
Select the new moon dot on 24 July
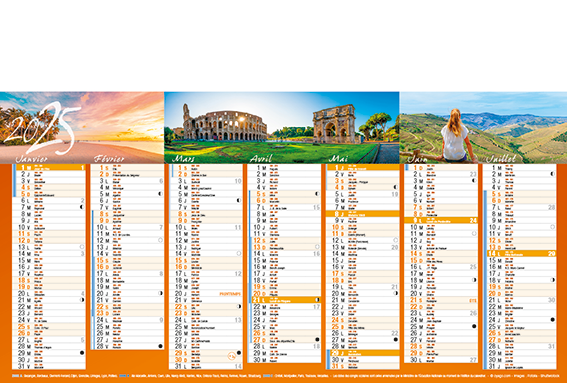[552, 319]
